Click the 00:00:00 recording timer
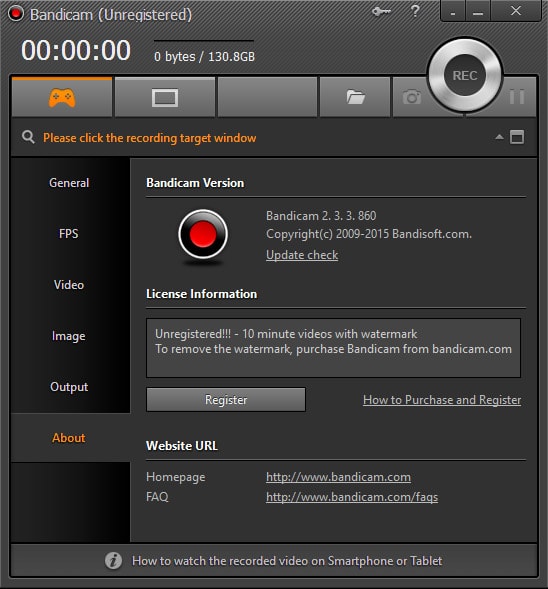The image size is (548, 589). coord(76,50)
